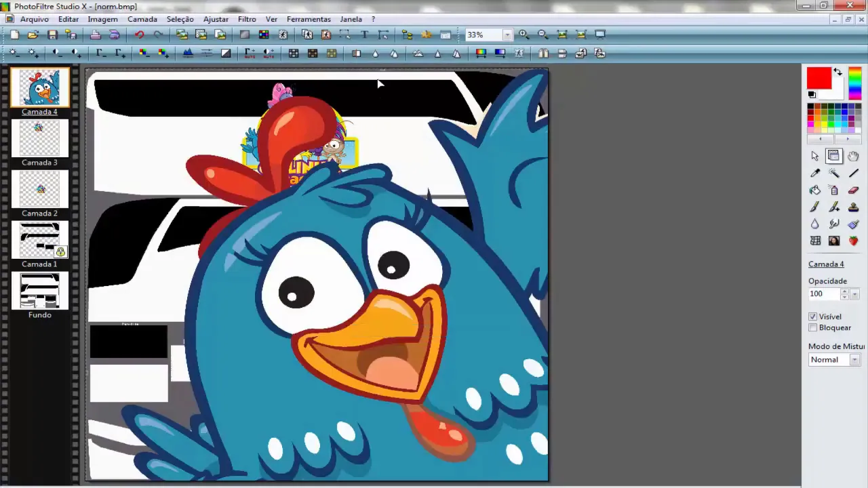
Task: Click the Swap foreground and background colors arrow
Action: [837, 72]
